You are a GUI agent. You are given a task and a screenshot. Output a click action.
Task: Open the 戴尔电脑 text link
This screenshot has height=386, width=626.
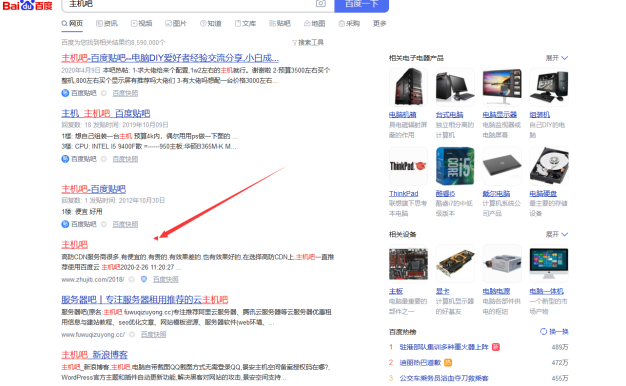[496, 194]
